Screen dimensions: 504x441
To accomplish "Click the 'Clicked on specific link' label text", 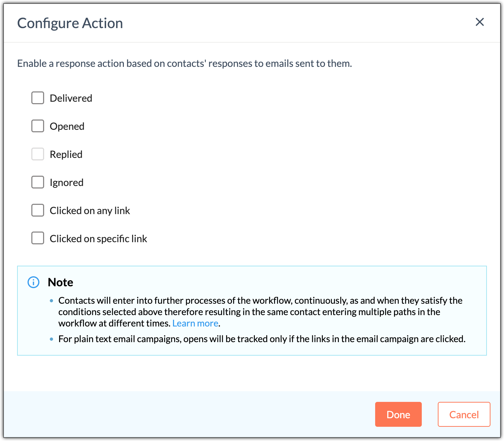I will 98,239.
